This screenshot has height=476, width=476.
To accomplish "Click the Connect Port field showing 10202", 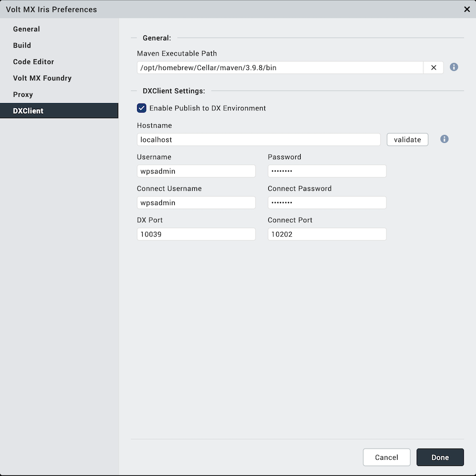I will (x=326, y=234).
